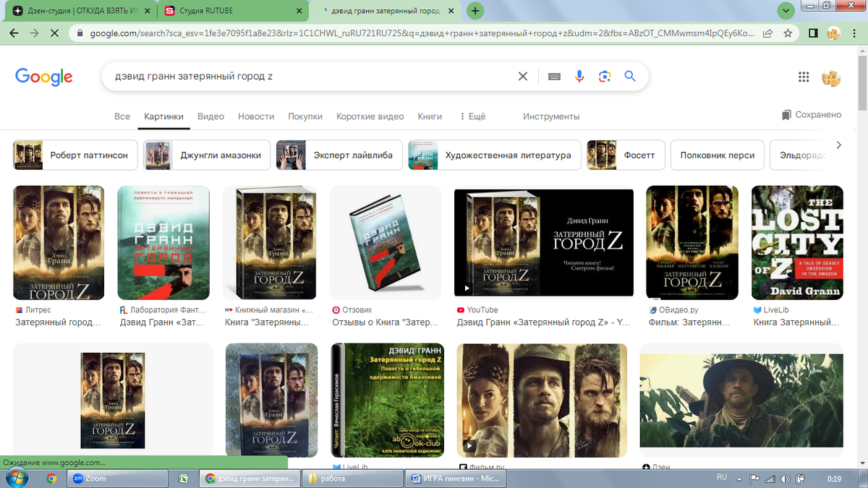
Task: Open the Отзывы о Книга result link
Action: click(x=386, y=322)
